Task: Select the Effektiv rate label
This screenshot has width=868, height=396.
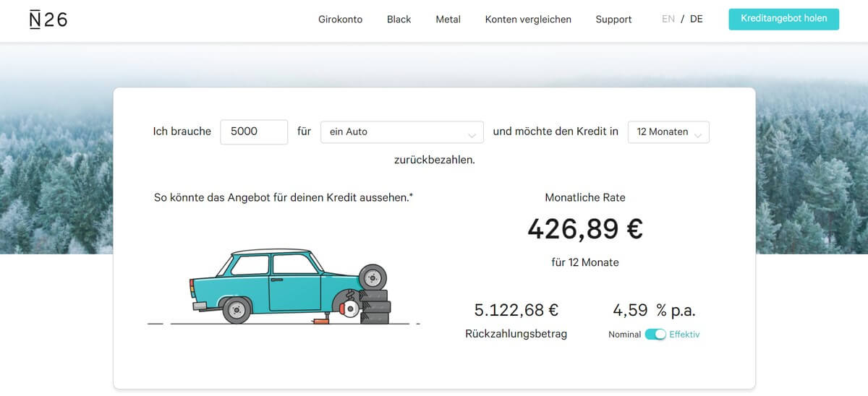Action: tap(684, 335)
